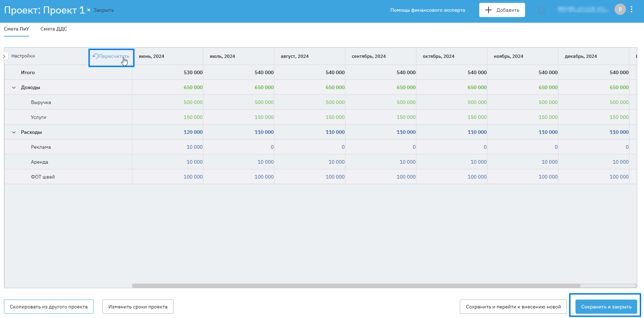Collapse the Расходы group

point(14,132)
